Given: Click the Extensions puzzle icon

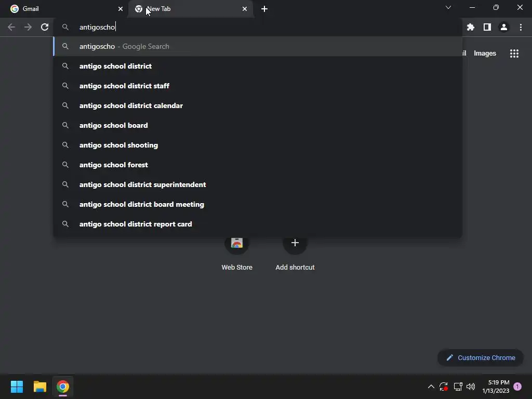Looking at the screenshot, I should coord(470,27).
